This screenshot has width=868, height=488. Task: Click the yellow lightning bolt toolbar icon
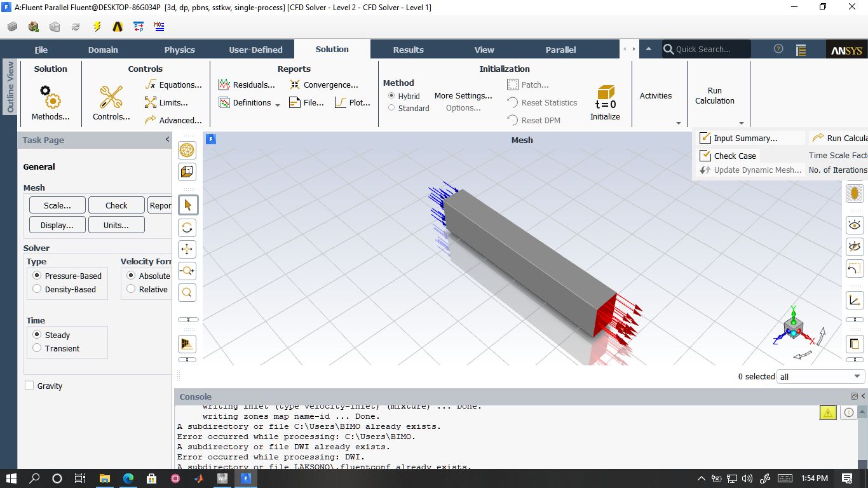pyautogui.click(x=97, y=27)
